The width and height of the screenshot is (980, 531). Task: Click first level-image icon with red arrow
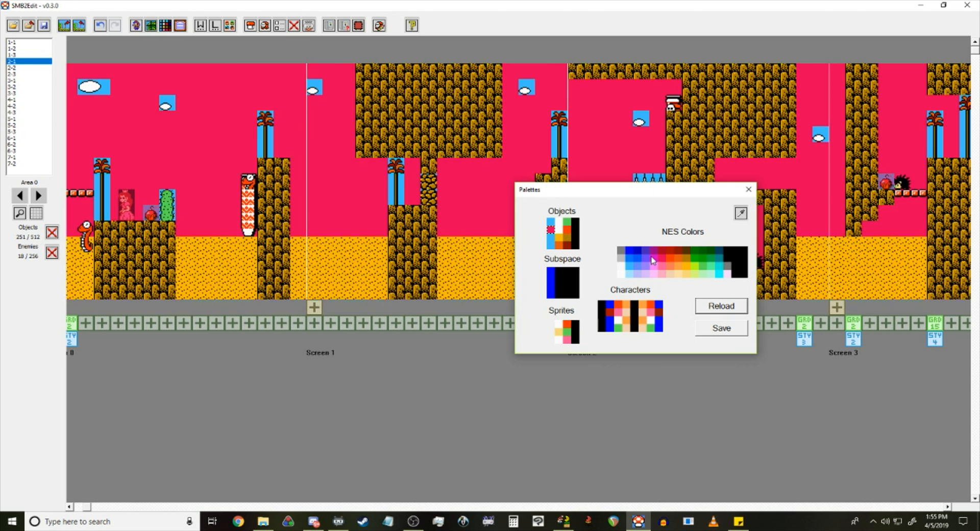[x=64, y=26]
